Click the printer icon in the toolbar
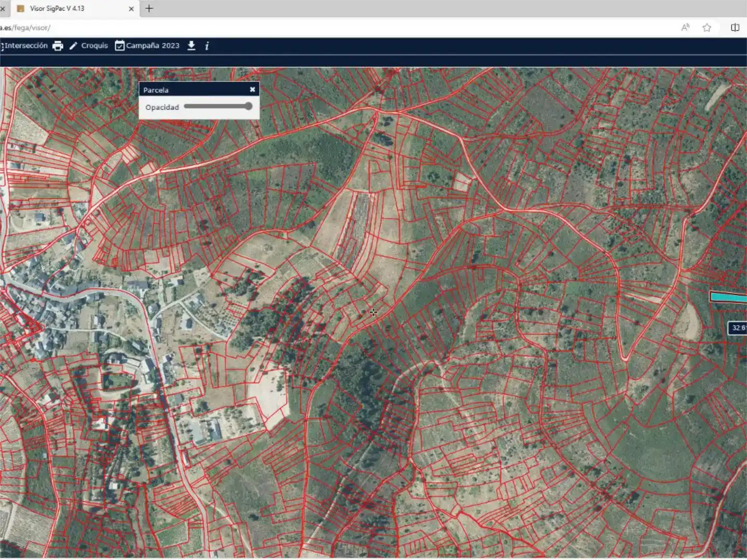The width and height of the screenshot is (747, 560). click(58, 46)
